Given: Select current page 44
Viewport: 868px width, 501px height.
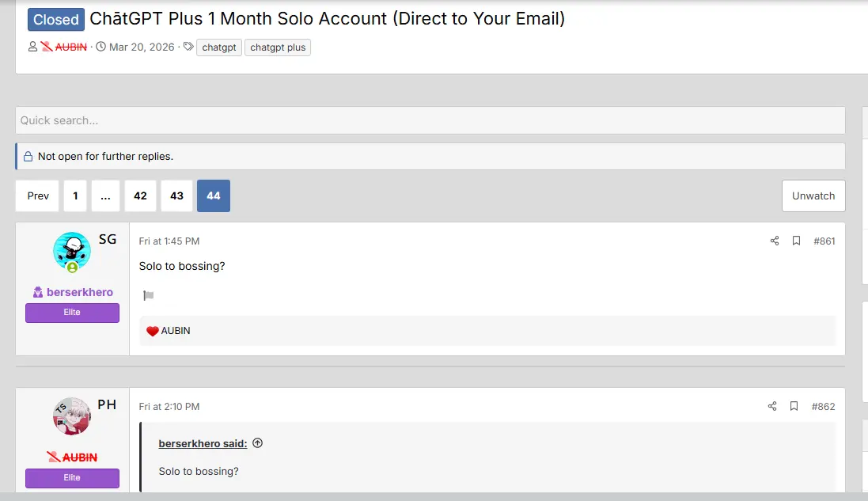Looking at the screenshot, I should coord(214,195).
